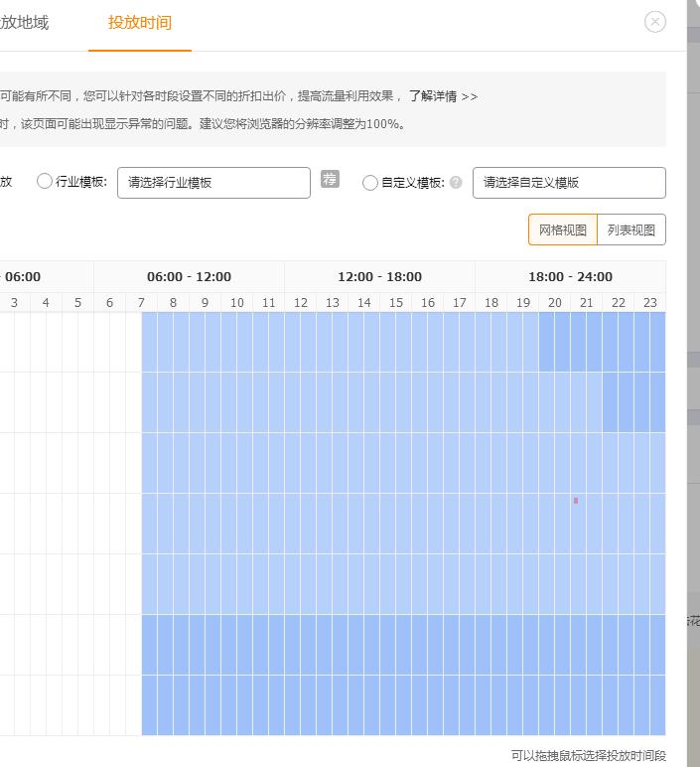This screenshot has width=700, height=767.
Task: Select the first-row cell under hour 10
Action: (236, 342)
